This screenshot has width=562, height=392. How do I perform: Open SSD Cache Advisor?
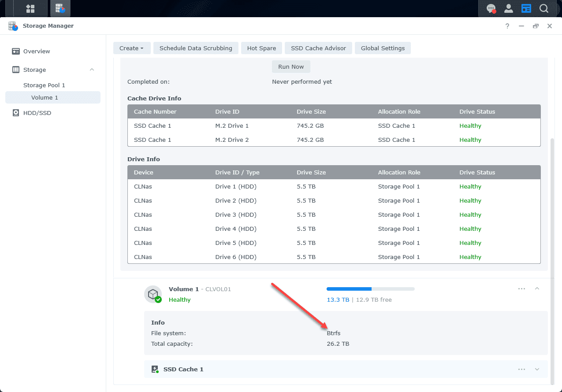pyautogui.click(x=318, y=48)
